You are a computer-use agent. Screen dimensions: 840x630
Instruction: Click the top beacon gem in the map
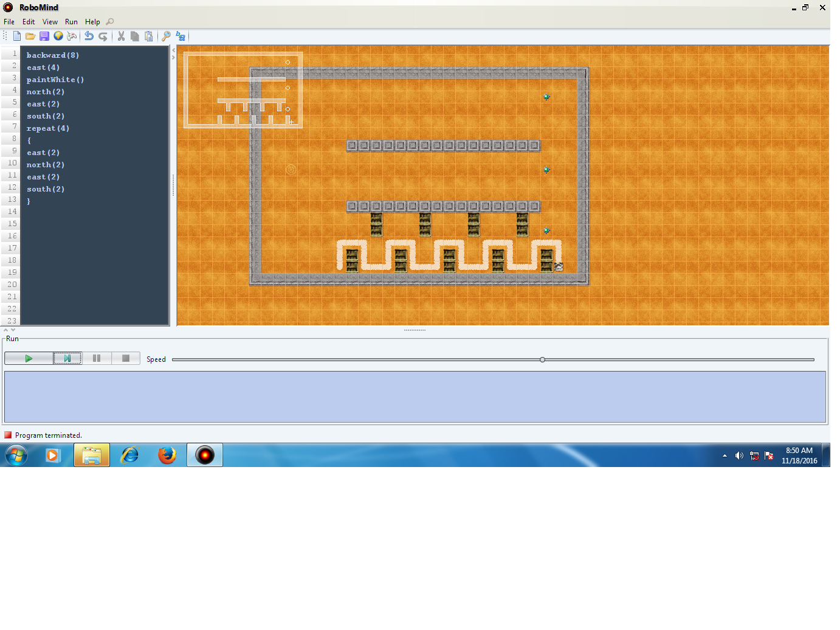tap(546, 97)
